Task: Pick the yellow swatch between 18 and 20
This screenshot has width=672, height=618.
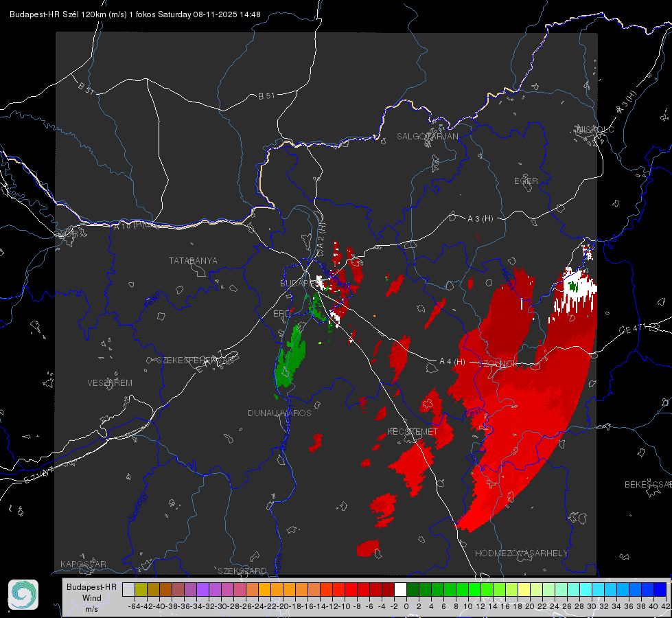Action: pos(524,590)
